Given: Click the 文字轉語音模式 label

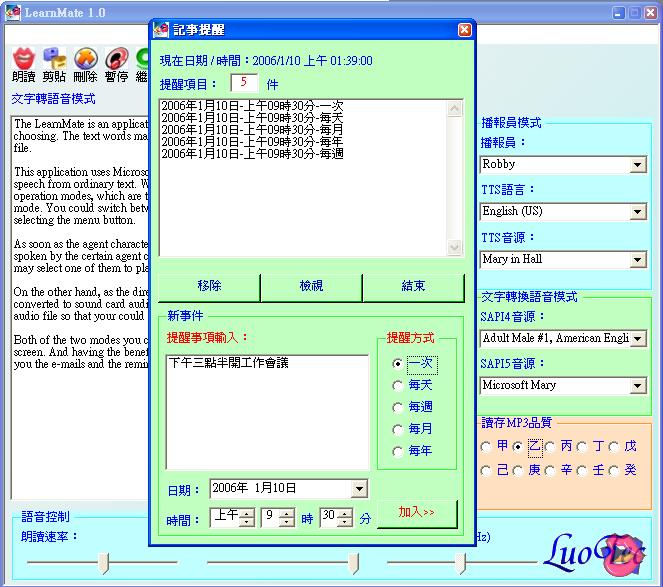Looking at the screenshot, I should tap(53, 99).
